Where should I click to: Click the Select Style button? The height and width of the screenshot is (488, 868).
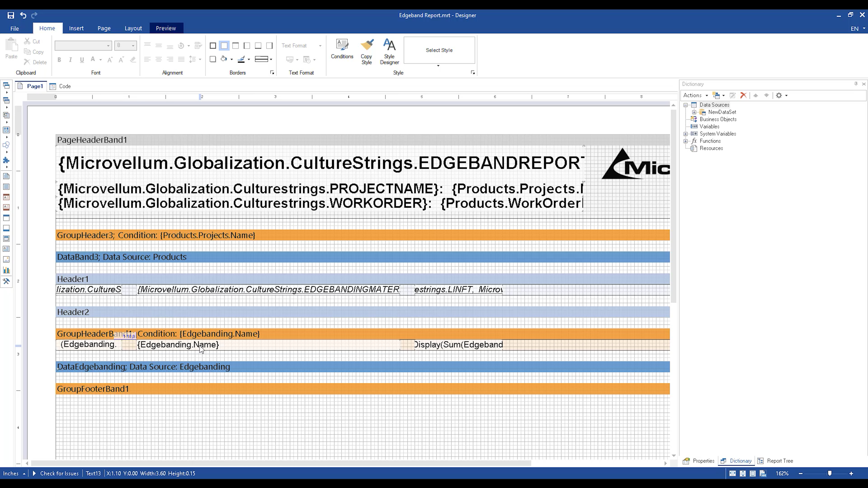click(439, 50)
